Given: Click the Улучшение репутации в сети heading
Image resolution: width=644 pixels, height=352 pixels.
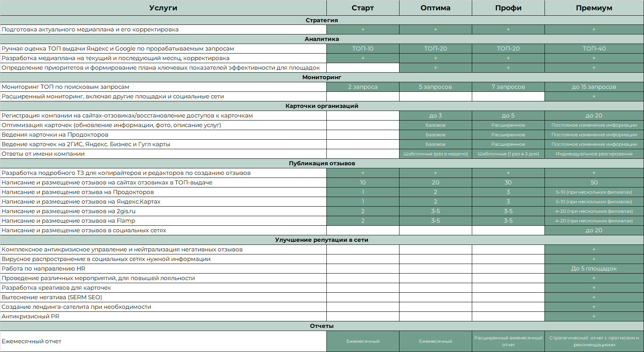Looking at the screenshot, I should pyautogui.click(x=321, y=240).
